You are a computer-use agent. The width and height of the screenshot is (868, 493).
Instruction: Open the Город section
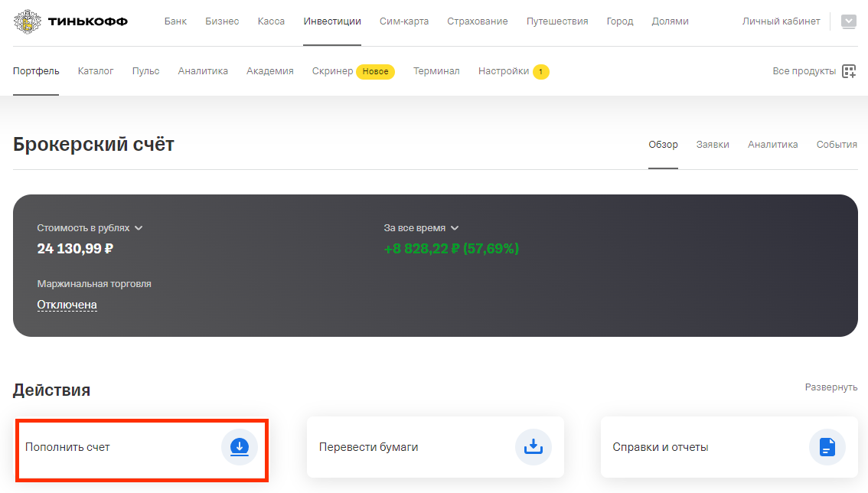(620, 21)
